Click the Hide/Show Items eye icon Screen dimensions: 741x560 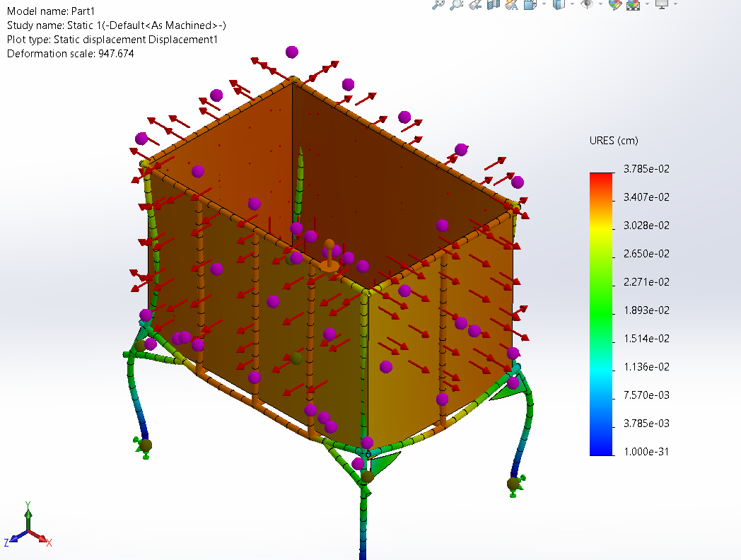(587, 4)
